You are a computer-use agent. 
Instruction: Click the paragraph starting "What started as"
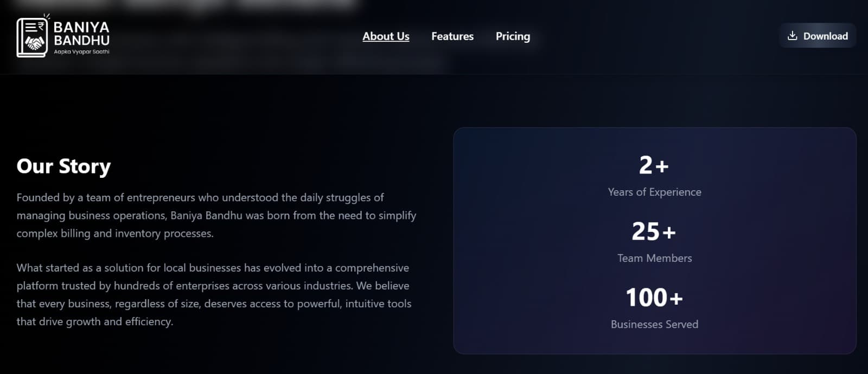click(214, 294)
